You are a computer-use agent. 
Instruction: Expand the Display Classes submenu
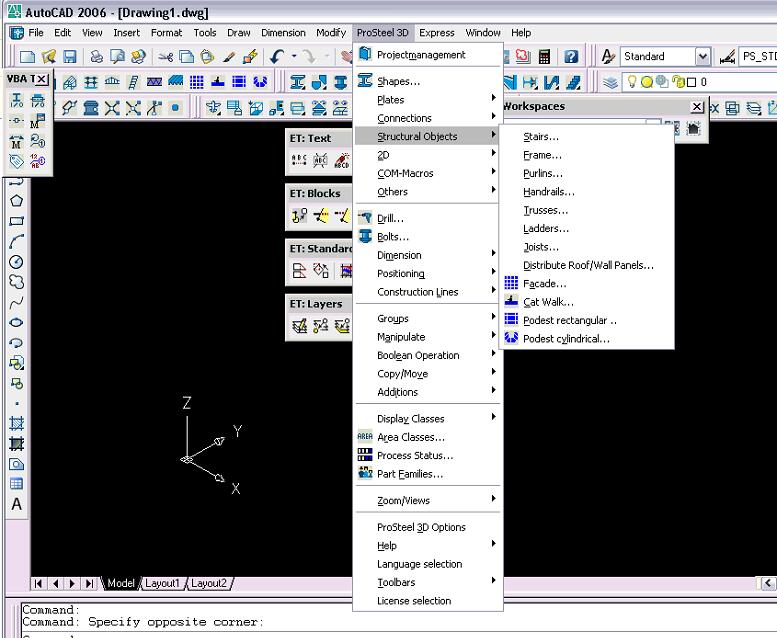point(426,418)
